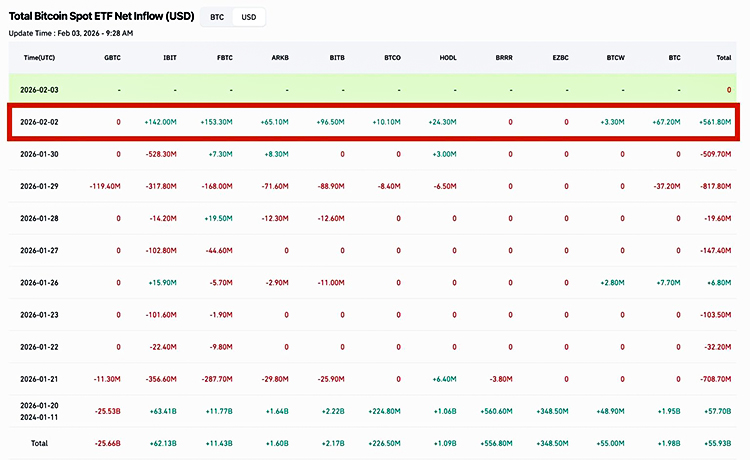The height and width of the screenshot is (460, 750).
Task: Switch the unit toggle to BTC
Action: click(216, 17)
